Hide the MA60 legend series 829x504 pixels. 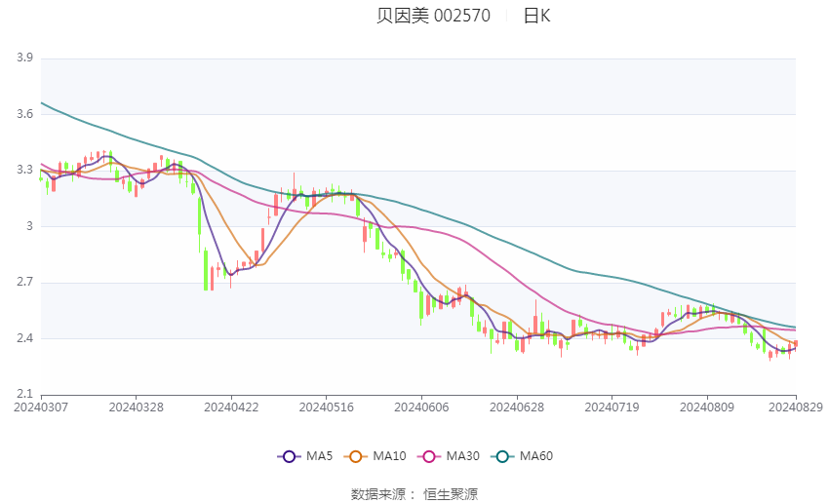[x=503, y=456]
